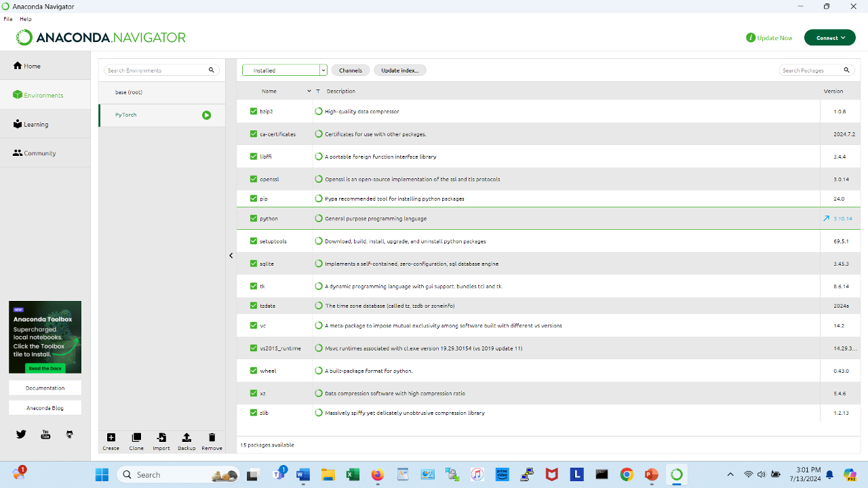Click the Create environment icon
Viewport: 868px width, 488px height.
[111, 438]
